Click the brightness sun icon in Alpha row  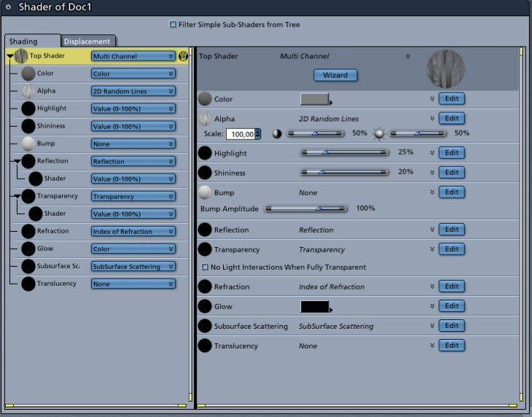pyautogui.click(x=379, y=133)
